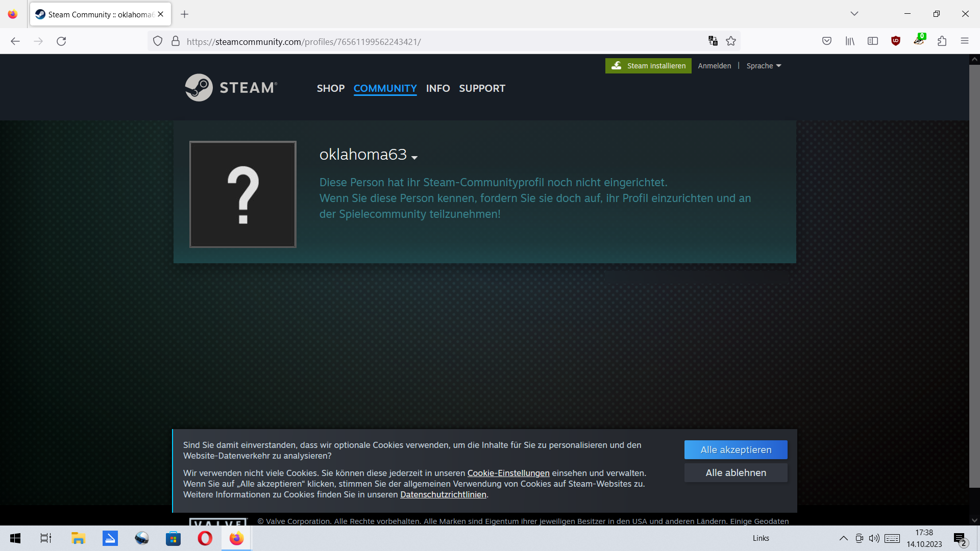Open the Pocket save icon
Viewport: 980px width, 551px height.
coord(827,41)
